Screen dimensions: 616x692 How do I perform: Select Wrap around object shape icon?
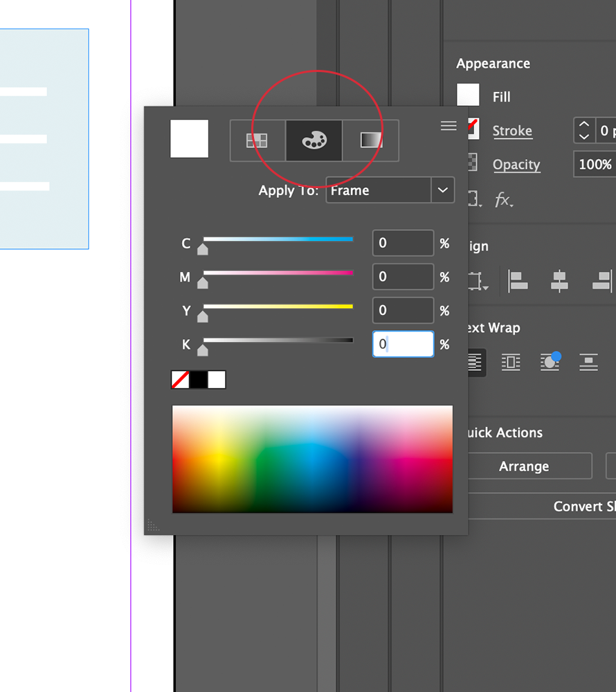tap(550, 363)
